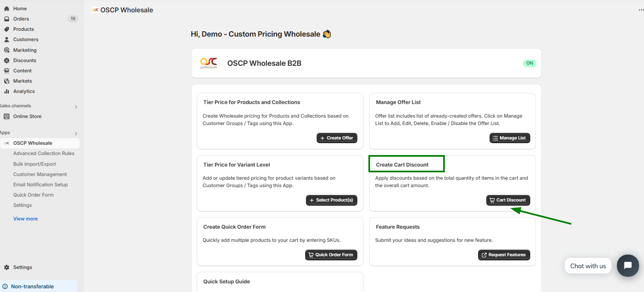The image size is (644, 292).
Task: Open the three-dot more menu in header
Action: (x=641, y=10)
